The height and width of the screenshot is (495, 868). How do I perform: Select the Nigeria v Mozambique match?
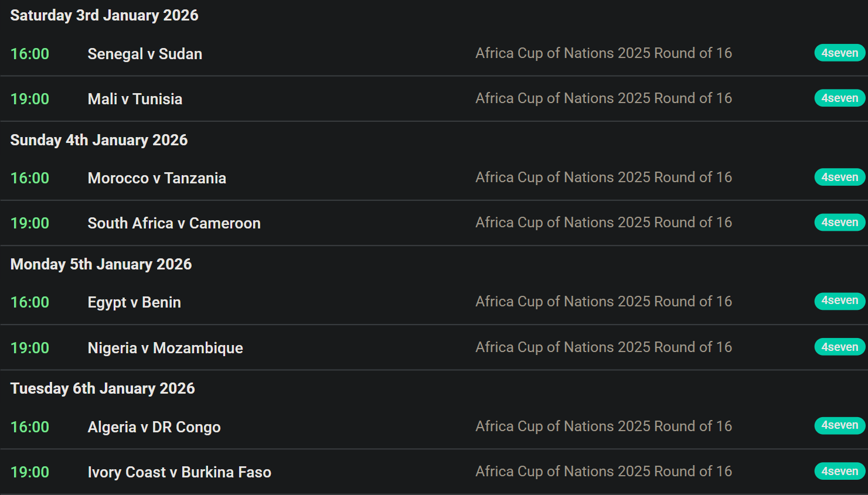pos(165,348)
